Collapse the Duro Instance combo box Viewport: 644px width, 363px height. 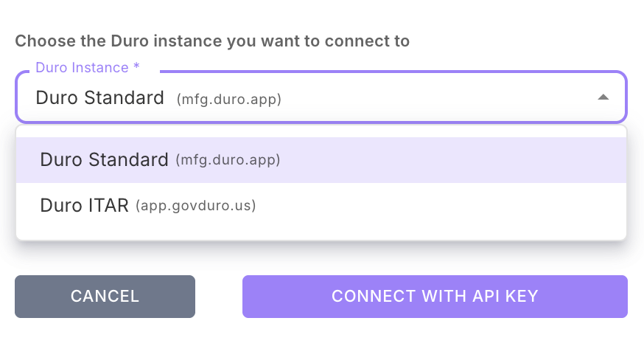tap(603, 97)
